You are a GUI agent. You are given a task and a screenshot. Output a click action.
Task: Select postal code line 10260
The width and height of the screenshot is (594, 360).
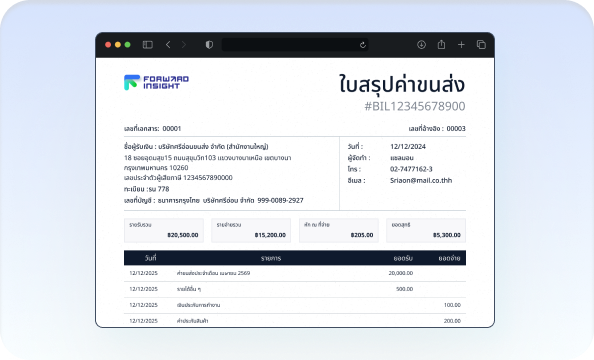point(156,167)
